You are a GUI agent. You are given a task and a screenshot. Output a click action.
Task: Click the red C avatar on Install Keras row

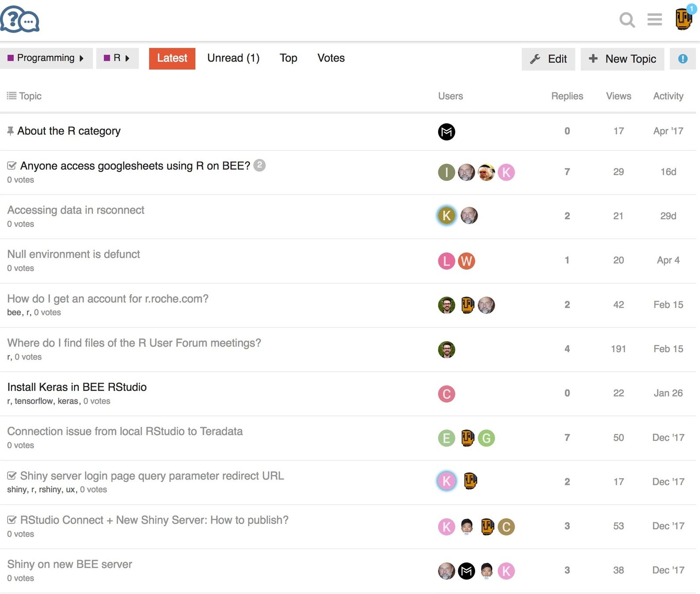(446, 394)
